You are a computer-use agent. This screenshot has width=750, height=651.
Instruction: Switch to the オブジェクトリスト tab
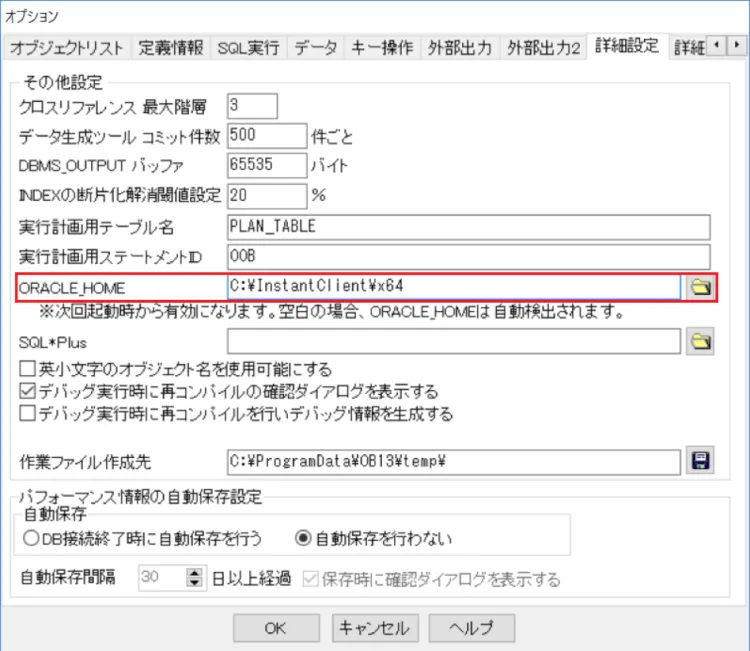66,48
